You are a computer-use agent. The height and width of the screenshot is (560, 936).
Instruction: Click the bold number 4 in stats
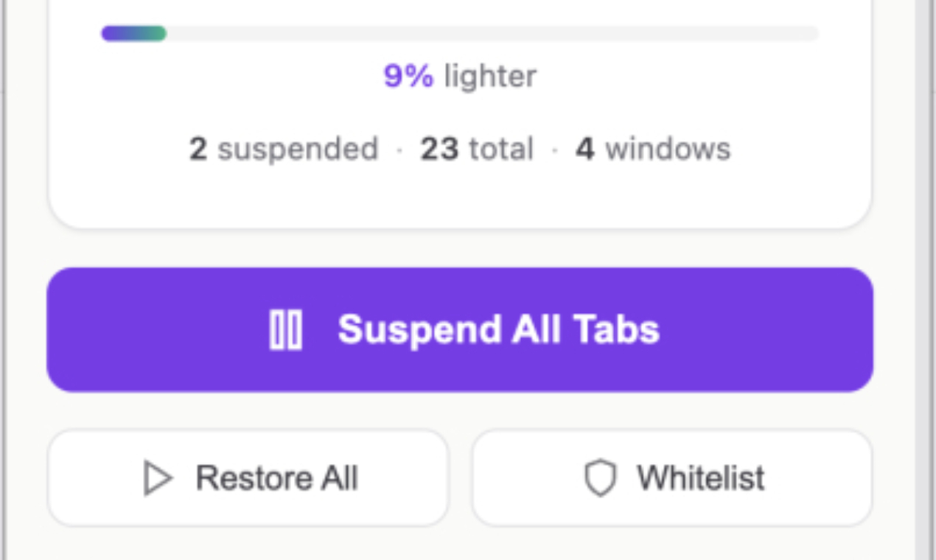point(585,149)
